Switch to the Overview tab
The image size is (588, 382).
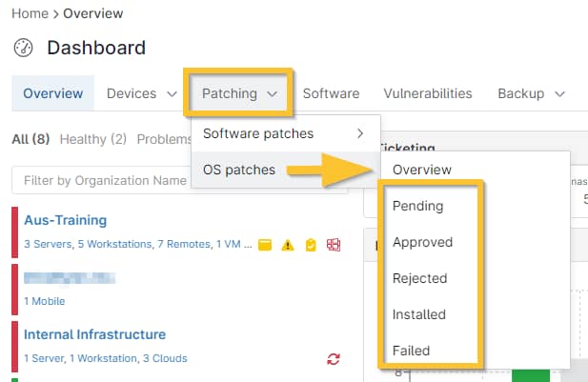tap(53, 93)
